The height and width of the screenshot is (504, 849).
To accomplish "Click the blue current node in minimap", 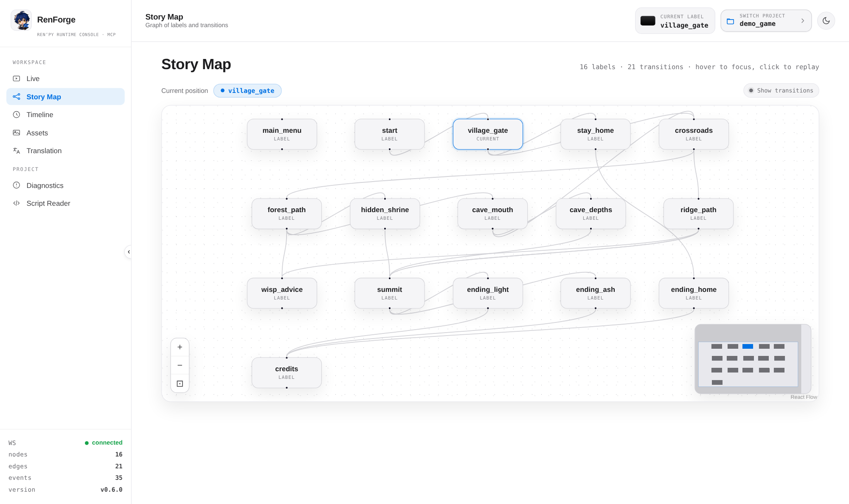I will point(748,346).
